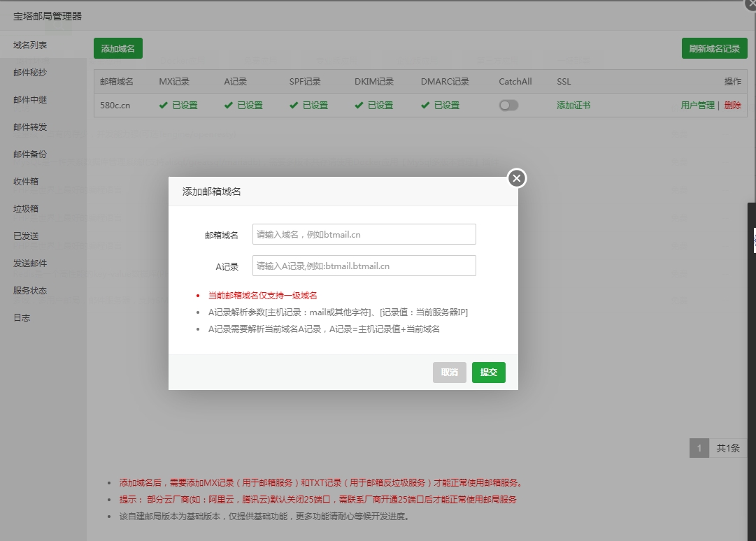Click the 刷新域名记录 button
The image size is (756, 541).
pos(714,48)
